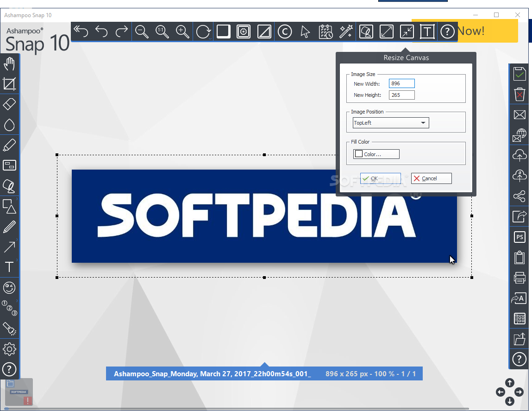Screen dimensions: 532x411
Task: Save the capture with the checkmark disk icon
Action: 519,74
